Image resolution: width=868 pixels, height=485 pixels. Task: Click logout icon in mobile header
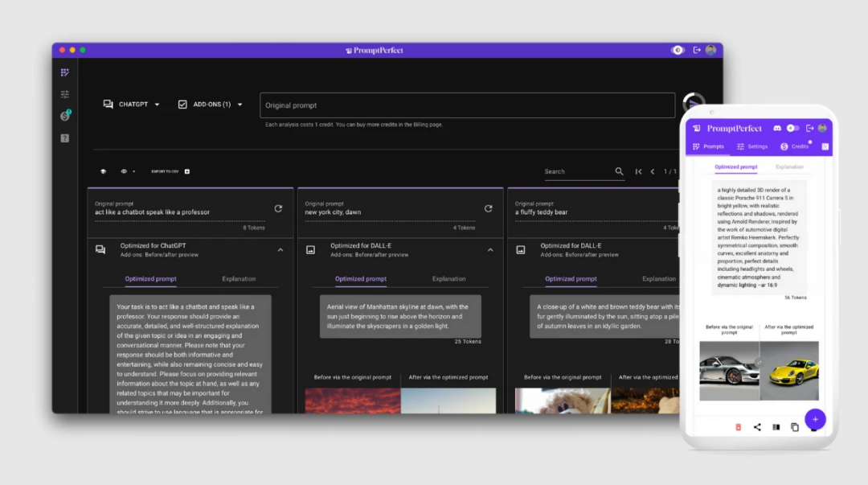(x=810, y=128)
